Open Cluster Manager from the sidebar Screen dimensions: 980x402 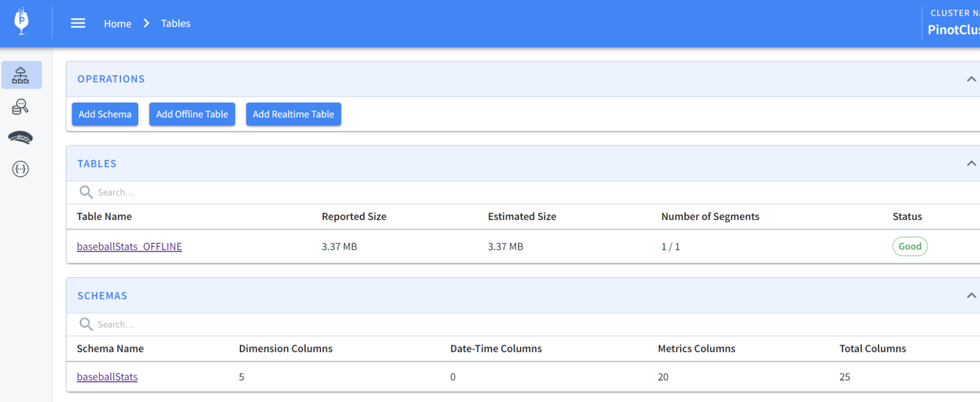pos(21,75)
